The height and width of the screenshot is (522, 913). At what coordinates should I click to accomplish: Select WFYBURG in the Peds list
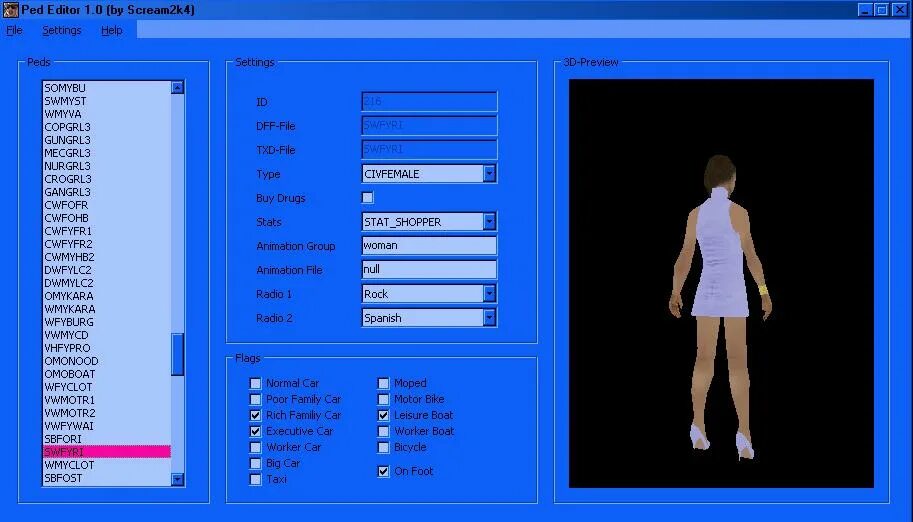pos(107,322)
